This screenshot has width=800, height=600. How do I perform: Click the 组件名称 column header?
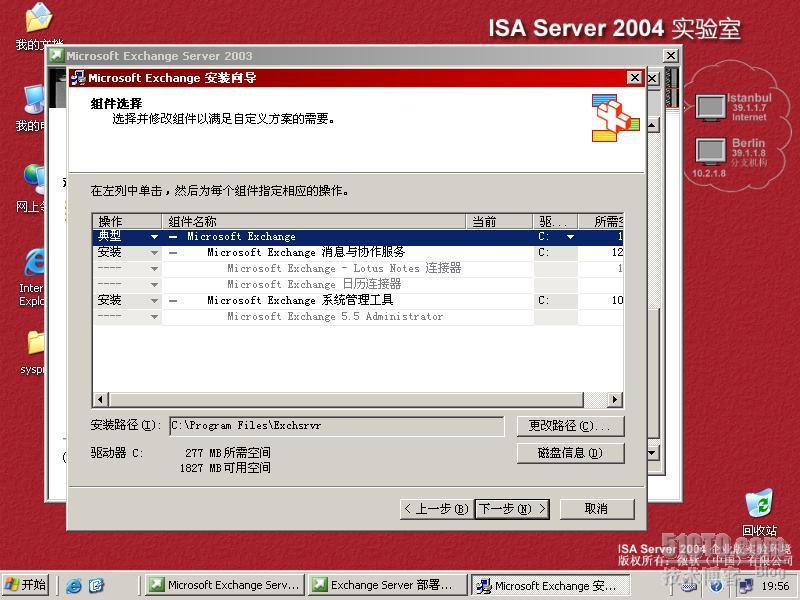(x=314, y=221)
